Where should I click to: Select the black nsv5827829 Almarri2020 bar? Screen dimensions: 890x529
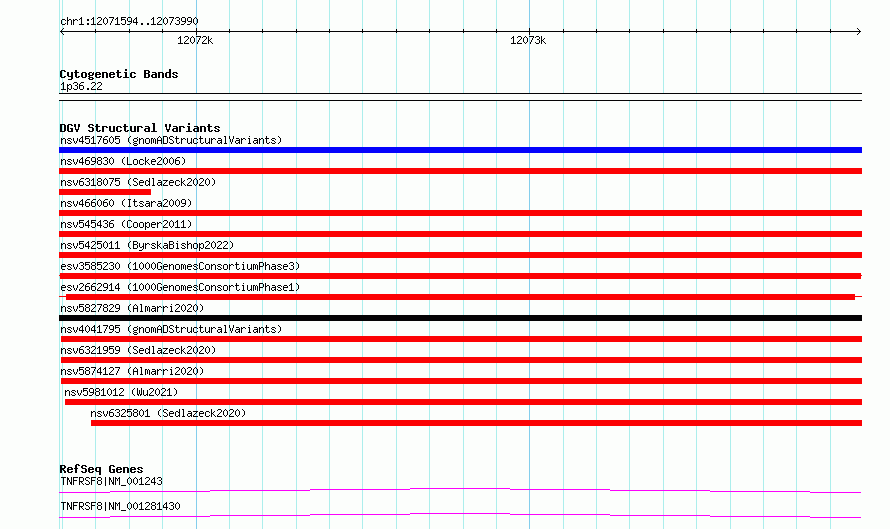460,318
